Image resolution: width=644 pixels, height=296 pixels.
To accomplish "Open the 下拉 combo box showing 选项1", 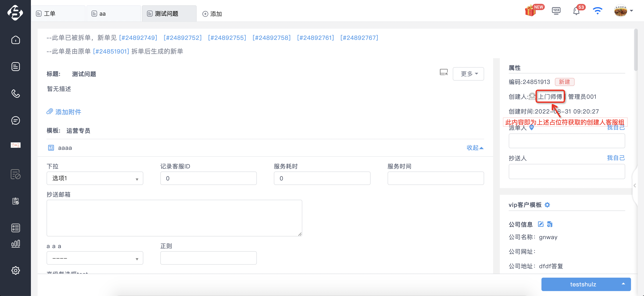I will click(95, 178).
